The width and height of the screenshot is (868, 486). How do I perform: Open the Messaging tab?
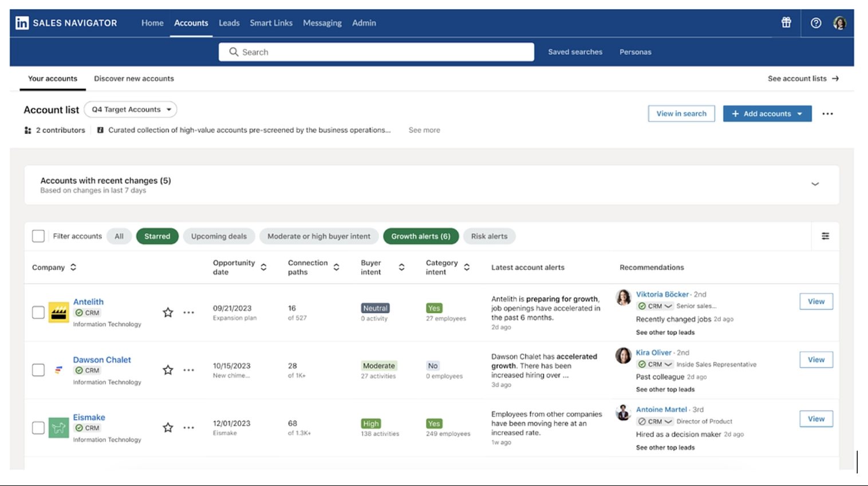(322, 23)
